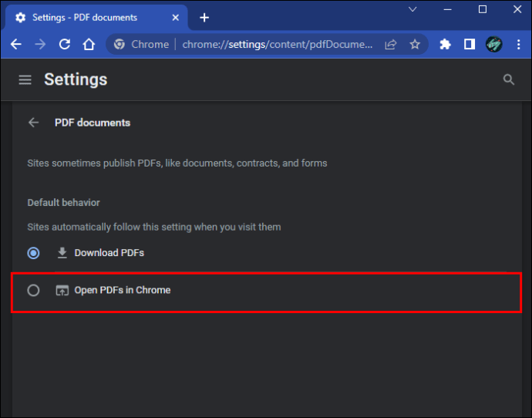Share this page via the share icon
Viewport: 532px width, 418px height.
(x=391, y=44)
